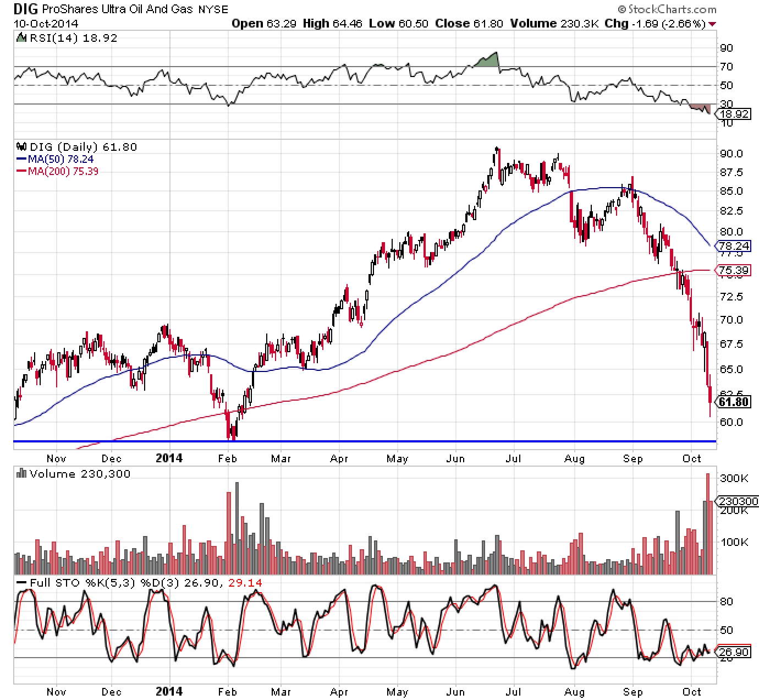The image size is (759, 700).
Task: Click the 100K volume axis label
Action: (x=734, y=542)
